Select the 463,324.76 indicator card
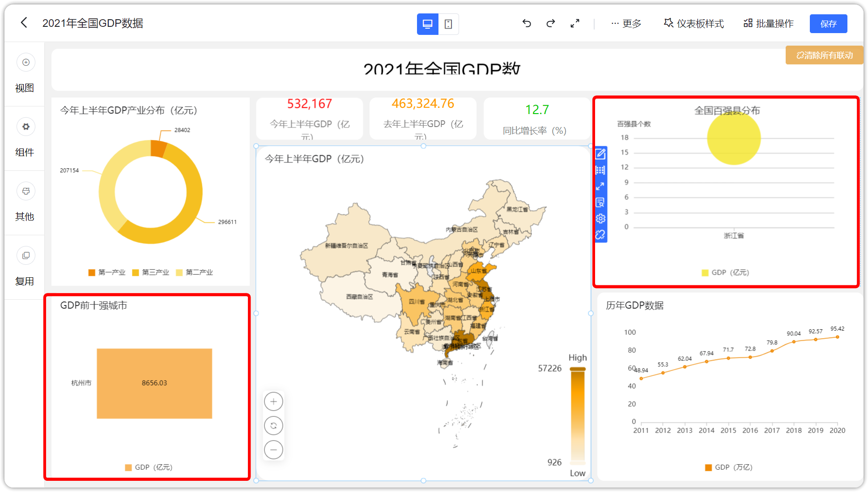The image size is (868, 492). point(423,118)
